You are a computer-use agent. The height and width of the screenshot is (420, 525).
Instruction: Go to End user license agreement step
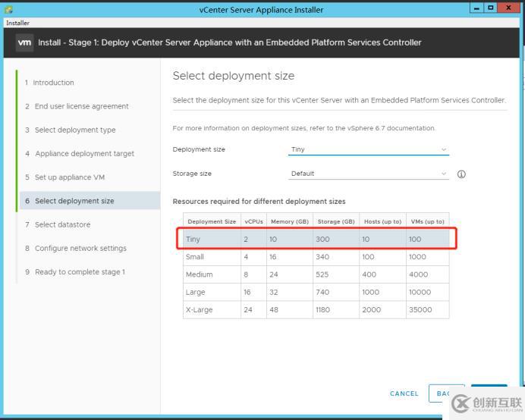(77, 106)
